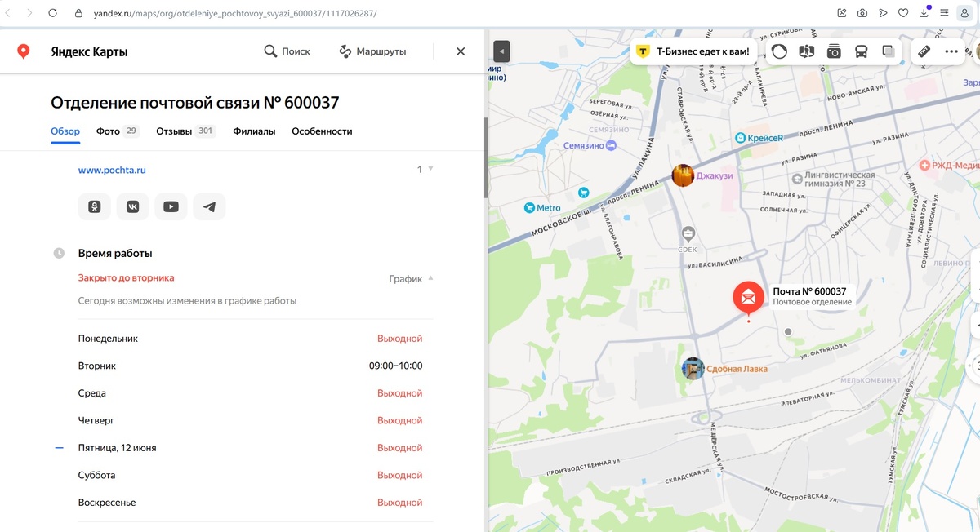Click the CDEK map marker
The height and width of the screenshot is (532, 980).
coord(688,234)
